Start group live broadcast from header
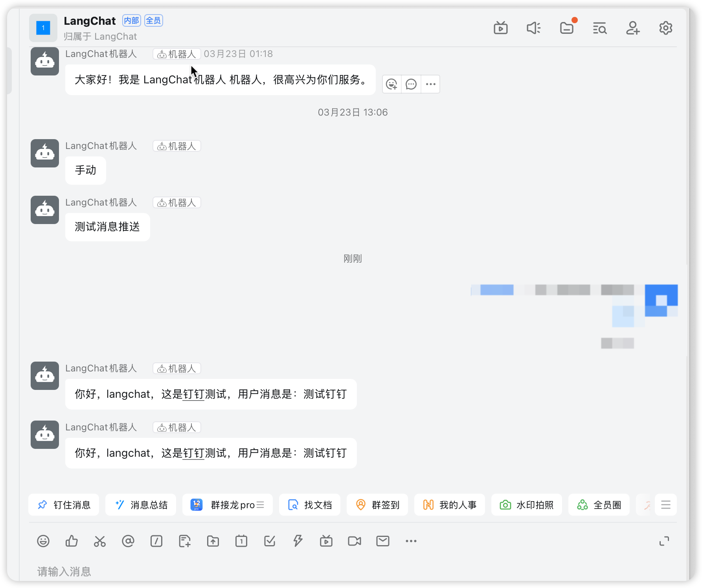702x588 pixels. point(500,28)
